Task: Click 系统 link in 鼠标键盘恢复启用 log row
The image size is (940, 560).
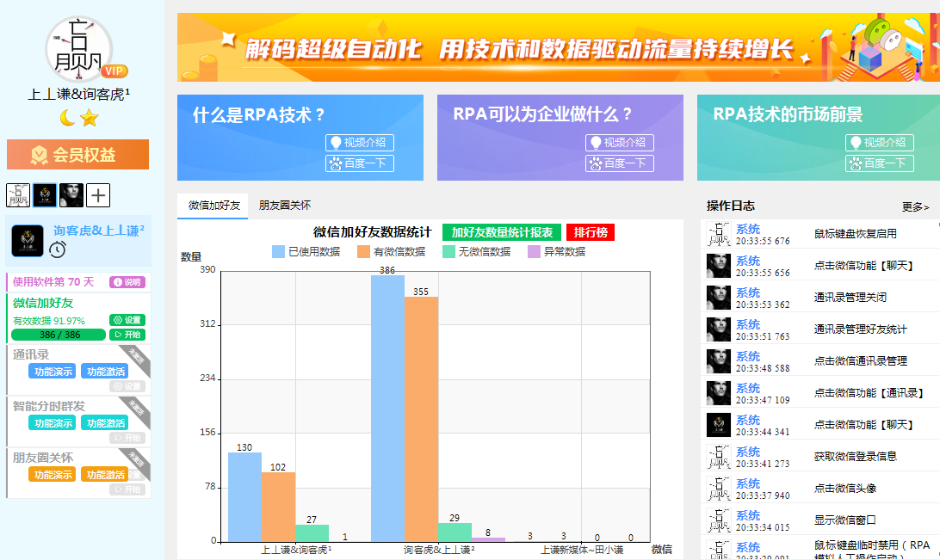Action: pos(747,229)
